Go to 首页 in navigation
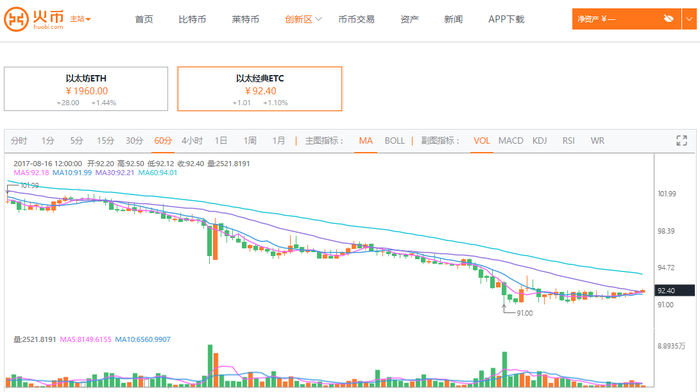The width and height of the screenshot is (700, 392). 144,19
